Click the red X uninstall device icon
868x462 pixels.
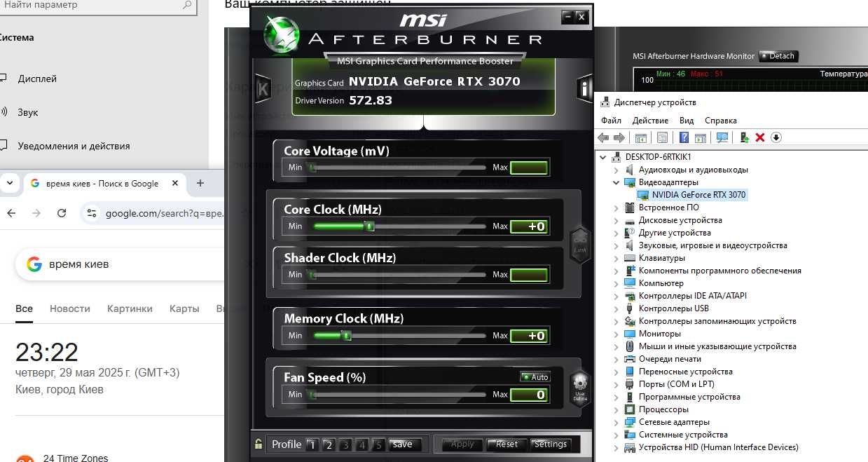(760, 137)
